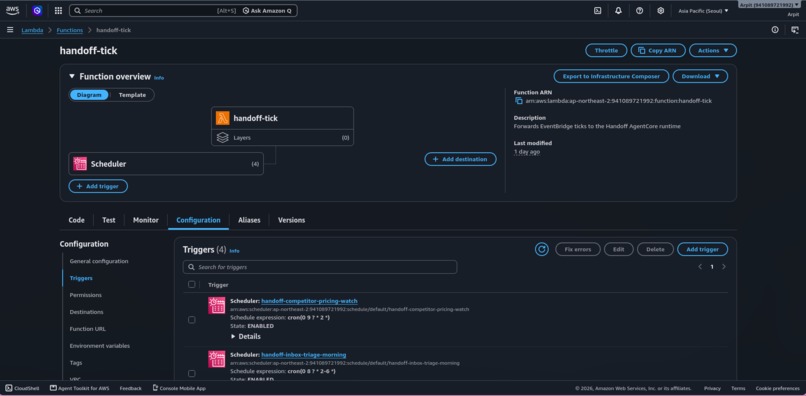Image resolution: width=806 pixels, height=396 pixels.
Task: Go to next triggers page
Action: pos(724,267)
